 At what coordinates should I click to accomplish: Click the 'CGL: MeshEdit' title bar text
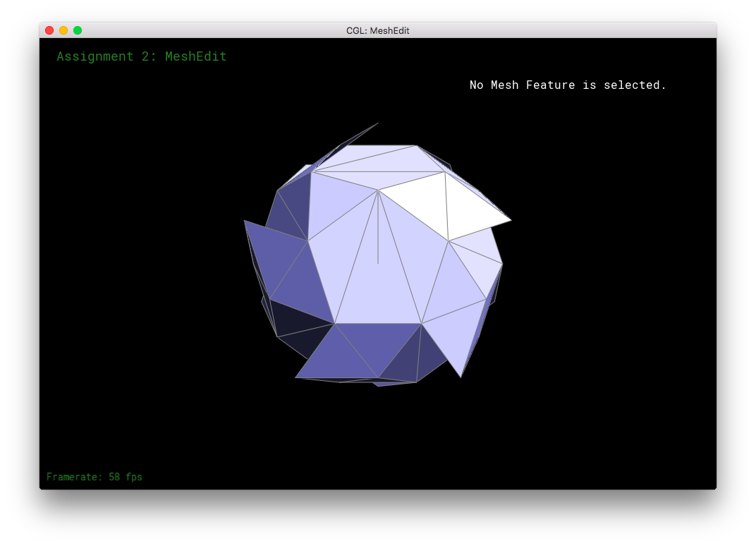[377, 30]
